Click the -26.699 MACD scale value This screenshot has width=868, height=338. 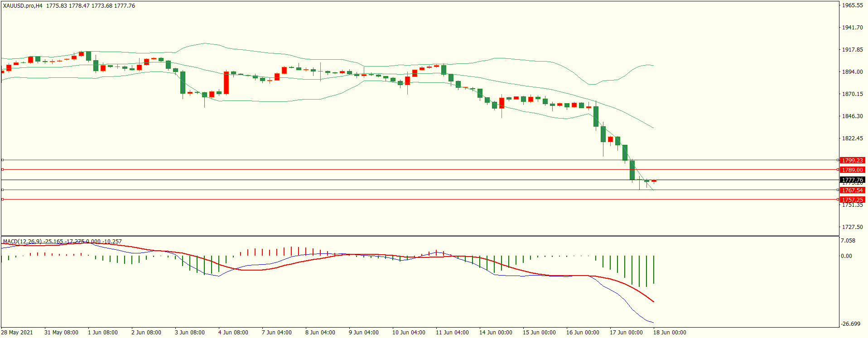point(850,324)
